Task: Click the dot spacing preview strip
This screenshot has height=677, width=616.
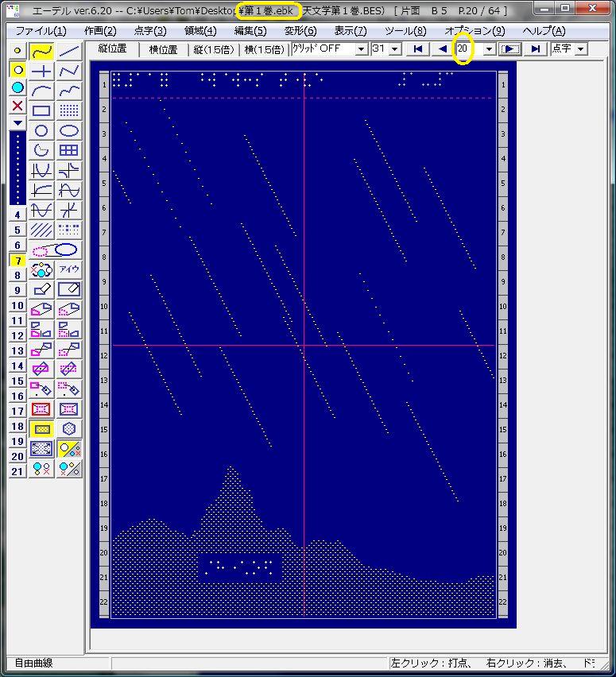Action: pos(17,168)
